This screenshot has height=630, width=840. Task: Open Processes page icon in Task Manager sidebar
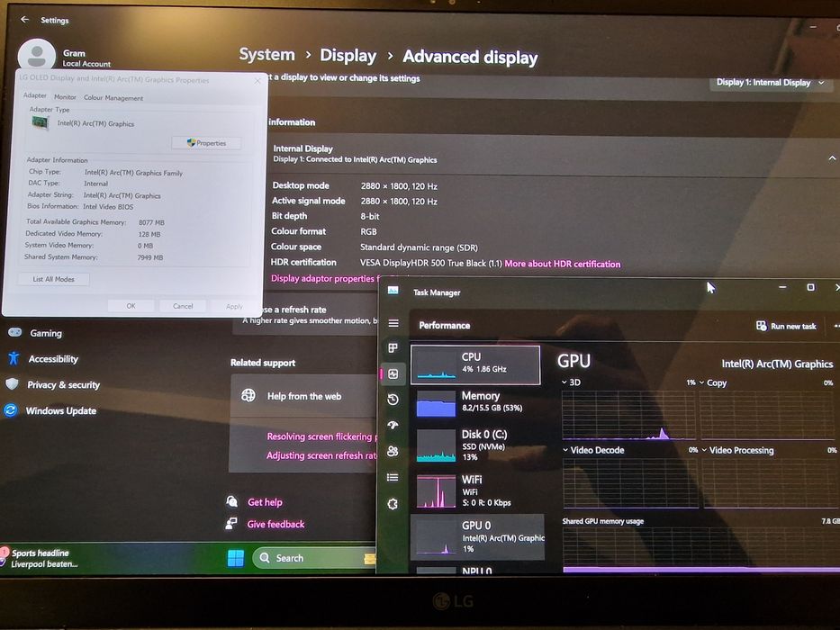pyautogui.click(x=393, y=348)
